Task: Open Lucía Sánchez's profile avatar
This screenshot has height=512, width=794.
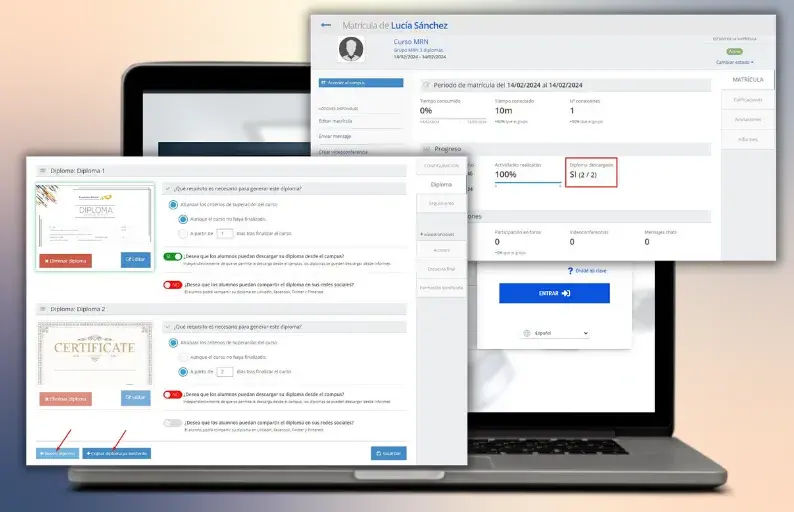Action: coord(351,50)
